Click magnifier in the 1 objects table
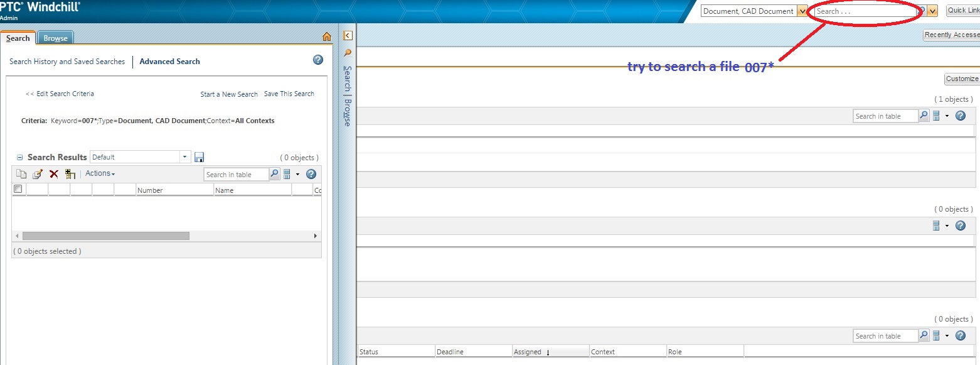The width and height of the screenshot is (980, 365). coord(924,116)
